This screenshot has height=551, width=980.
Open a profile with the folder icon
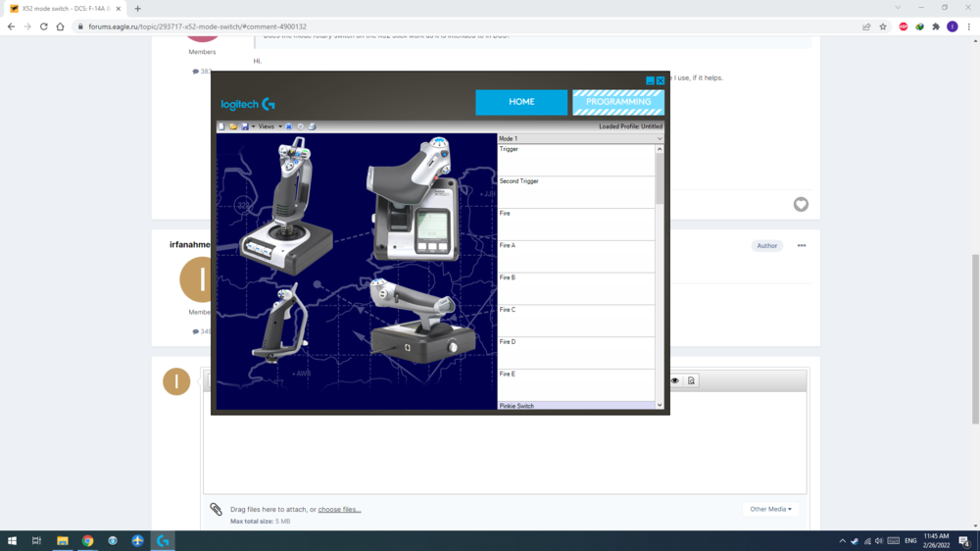click(x=233, y=126)
